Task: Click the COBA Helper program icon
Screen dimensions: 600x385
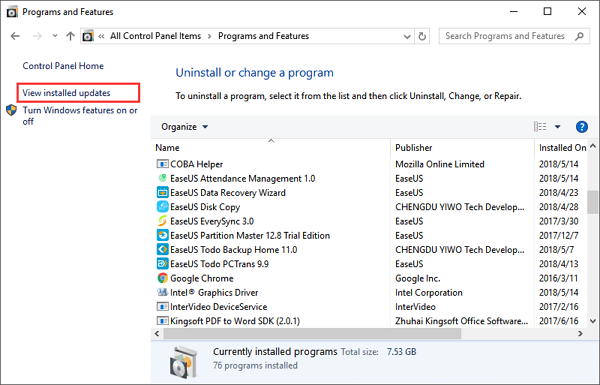Action: (x=162, y=164)
